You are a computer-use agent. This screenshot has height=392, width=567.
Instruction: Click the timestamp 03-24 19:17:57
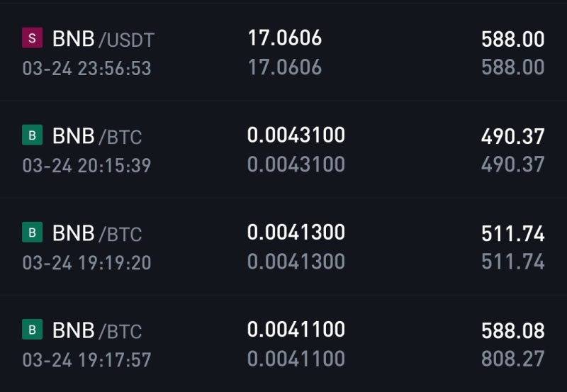pyautogui.click(x=86, y=360)
